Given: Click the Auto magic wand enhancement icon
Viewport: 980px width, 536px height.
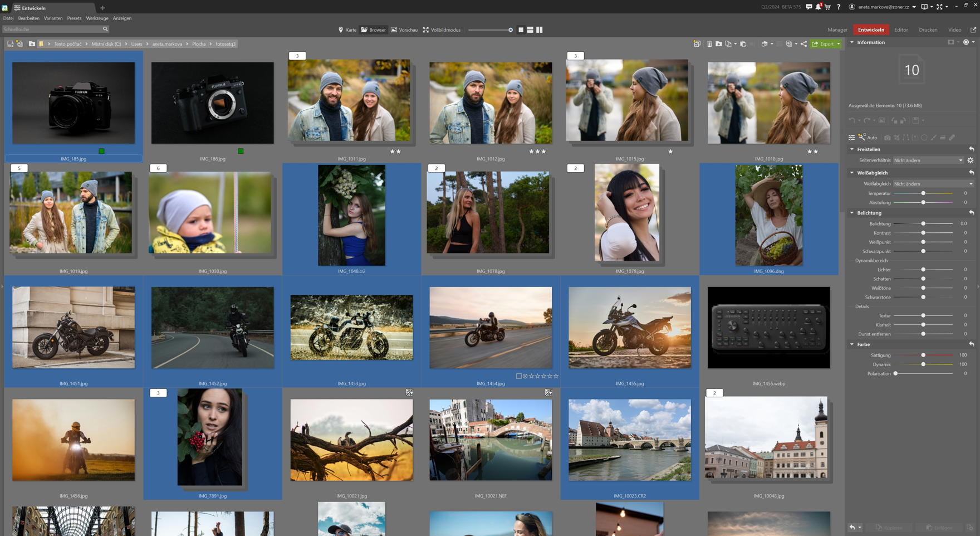Looking at the screenshot, I should (x=862, y=137).
